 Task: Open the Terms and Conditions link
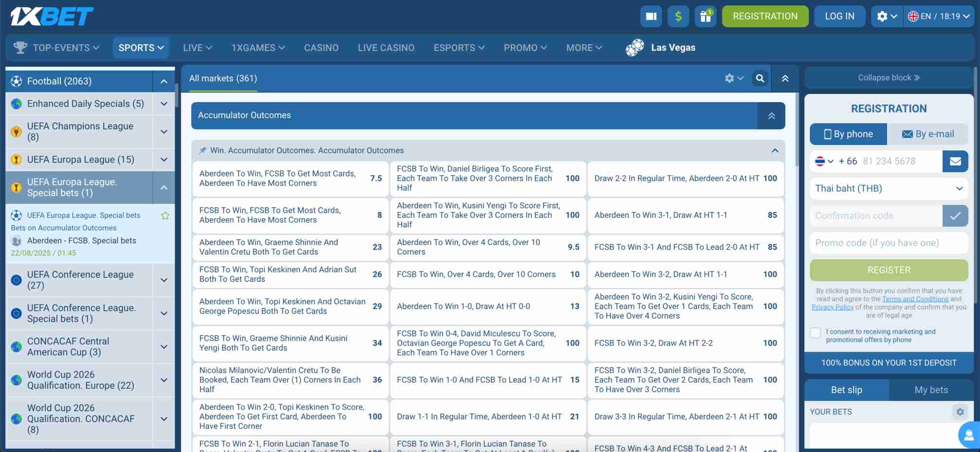[x=915, y=299]
